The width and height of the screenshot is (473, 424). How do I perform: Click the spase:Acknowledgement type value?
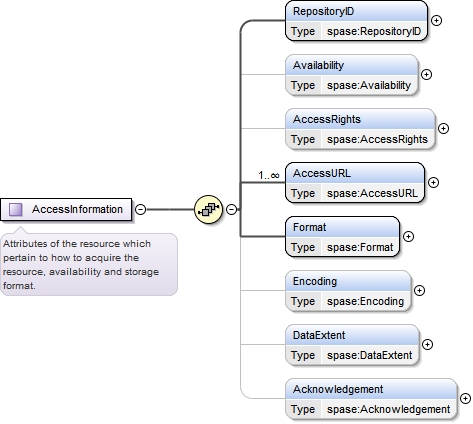click(x=388, y=409)
